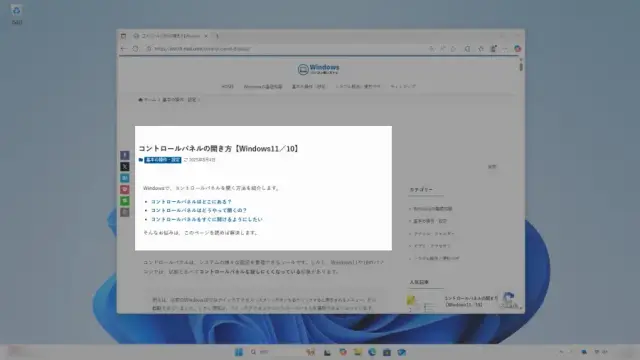Select the 基本の操作・設定 navigation menu item
Screen dimensions: 640x360
(x=309, y=87)
